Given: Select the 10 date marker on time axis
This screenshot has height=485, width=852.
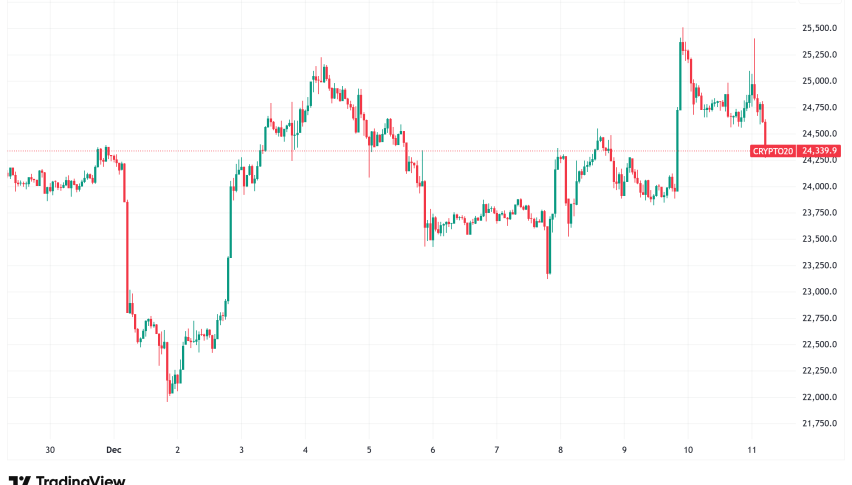Looking at the screenshot, I should [x=689, y=450].
